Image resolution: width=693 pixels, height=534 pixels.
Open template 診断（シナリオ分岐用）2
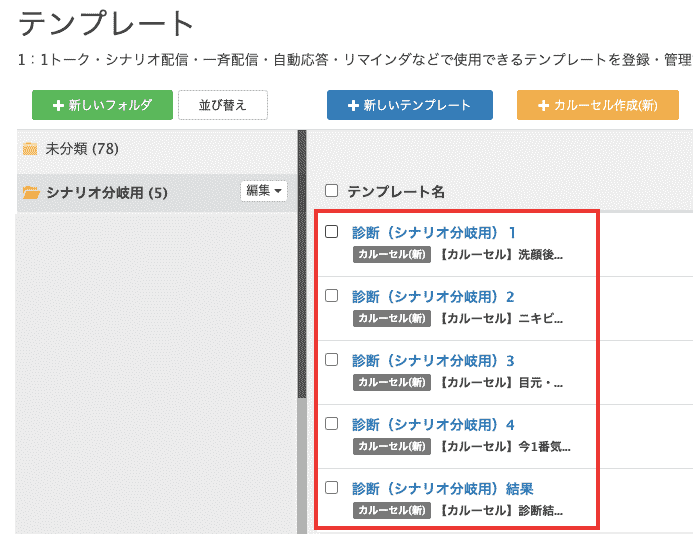(x=433, y=297)
